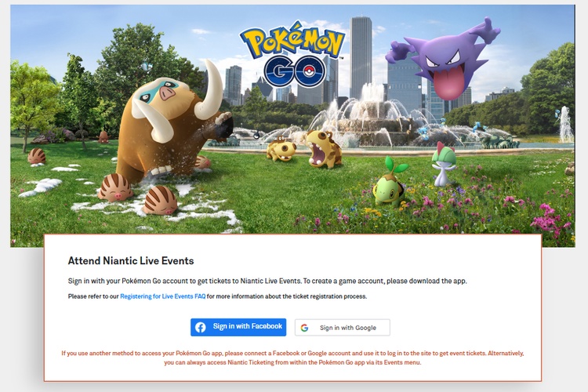Click the small fountain at the right edge

coord(564,125)
